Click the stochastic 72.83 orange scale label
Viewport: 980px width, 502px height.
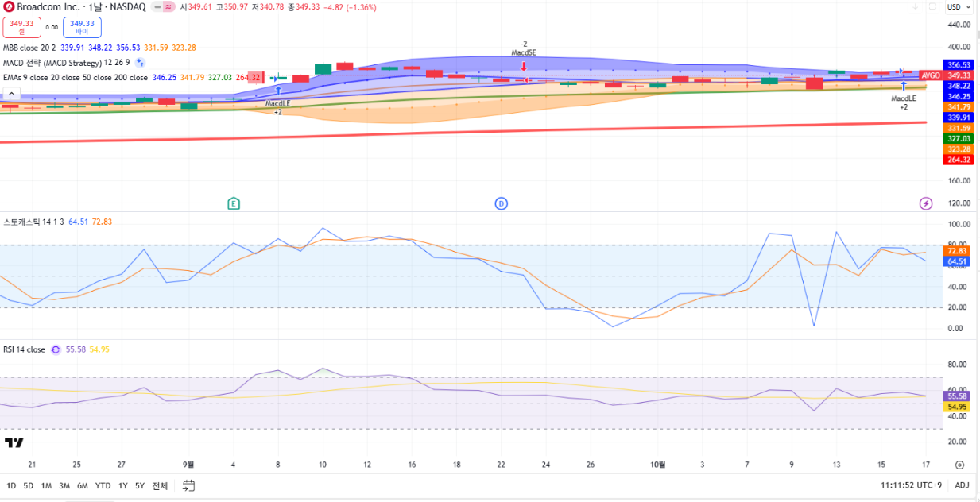click(x=957, y=251)
